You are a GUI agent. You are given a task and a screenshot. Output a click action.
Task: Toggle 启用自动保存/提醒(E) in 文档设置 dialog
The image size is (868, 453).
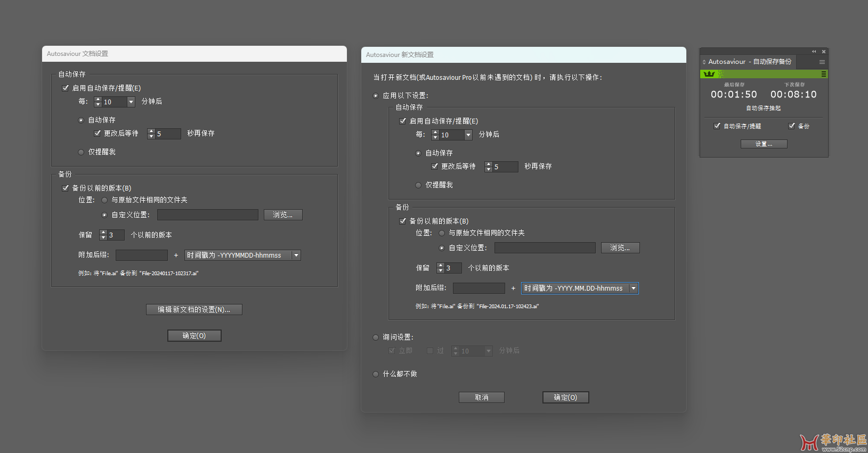click(66, 88)
